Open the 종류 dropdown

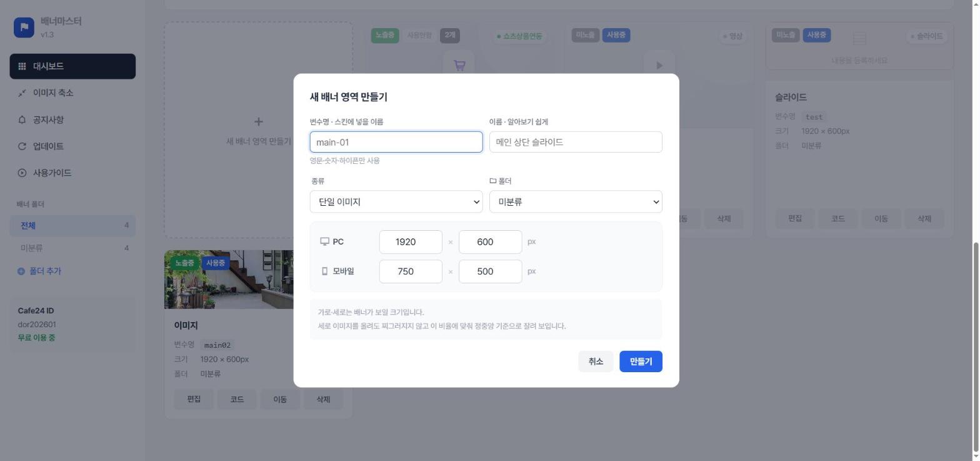[x=396, y=202]
